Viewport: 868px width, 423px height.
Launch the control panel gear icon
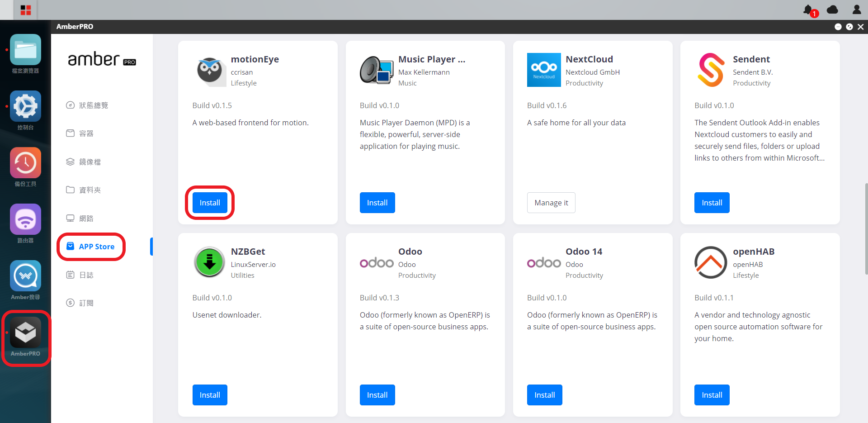tap(25, 106)
